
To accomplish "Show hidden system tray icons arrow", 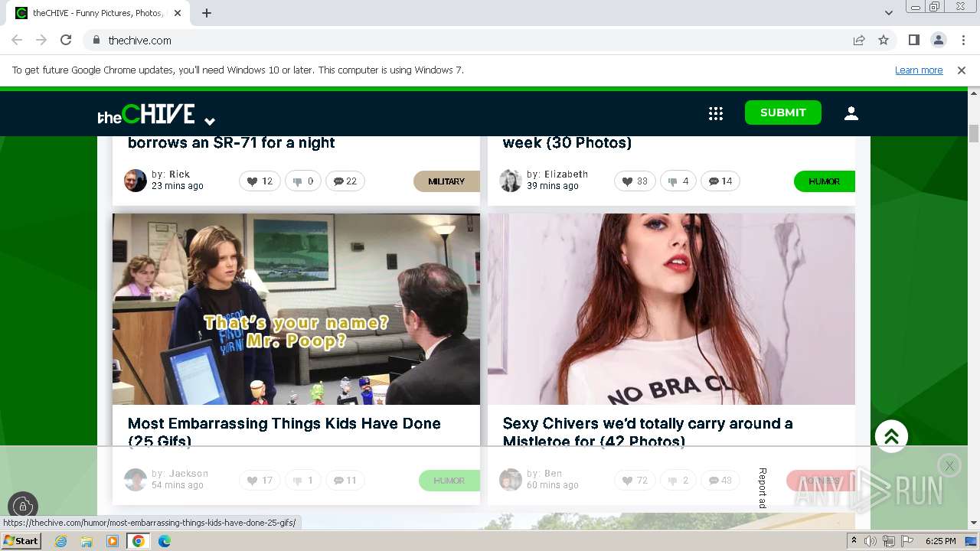I will pos(854,541).
